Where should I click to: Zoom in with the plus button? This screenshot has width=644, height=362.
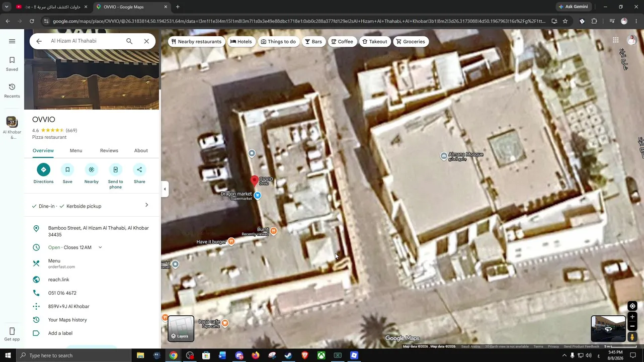click(632, 317)
